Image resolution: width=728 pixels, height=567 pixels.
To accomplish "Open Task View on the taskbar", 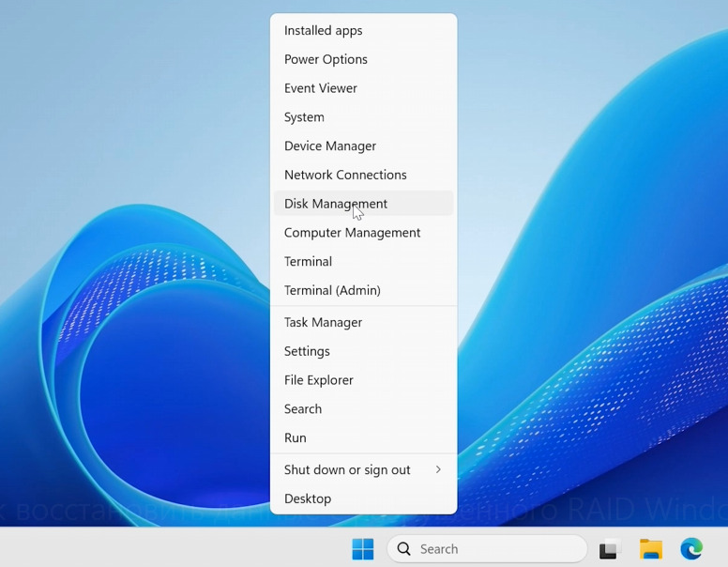I will 610,549.
